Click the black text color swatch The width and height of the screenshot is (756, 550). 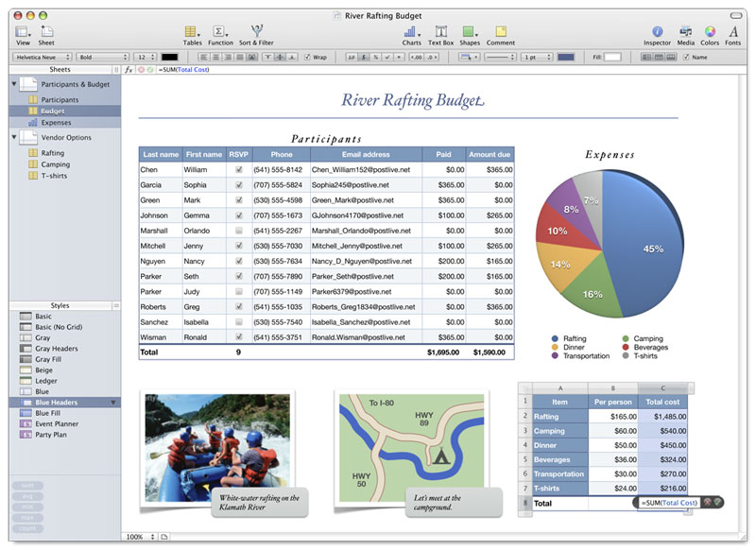coord(169,58)
